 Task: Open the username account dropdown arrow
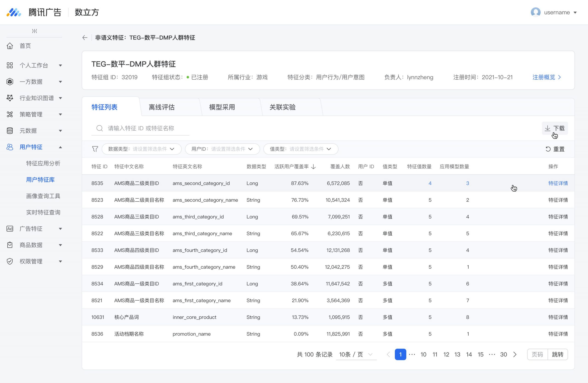(x=575, y=13)
